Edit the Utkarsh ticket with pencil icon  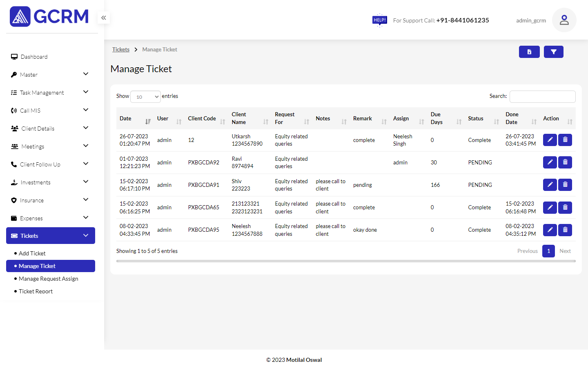tap(550, 140)
